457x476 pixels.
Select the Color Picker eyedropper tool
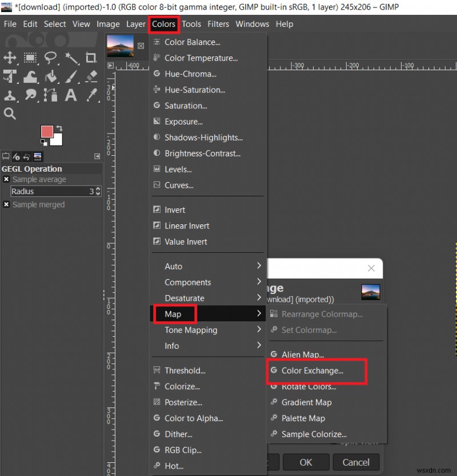(x=91, y=95)
